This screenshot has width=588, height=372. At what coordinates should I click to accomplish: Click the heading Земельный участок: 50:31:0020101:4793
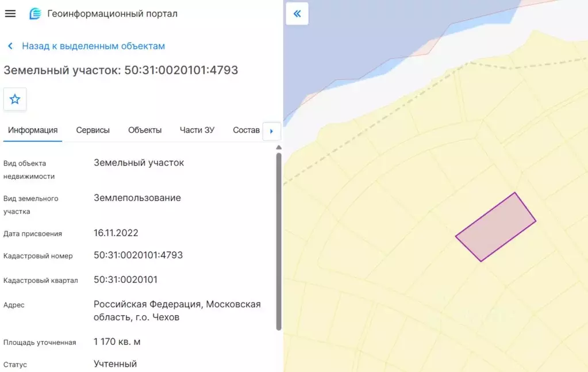[x=121, y=70]
